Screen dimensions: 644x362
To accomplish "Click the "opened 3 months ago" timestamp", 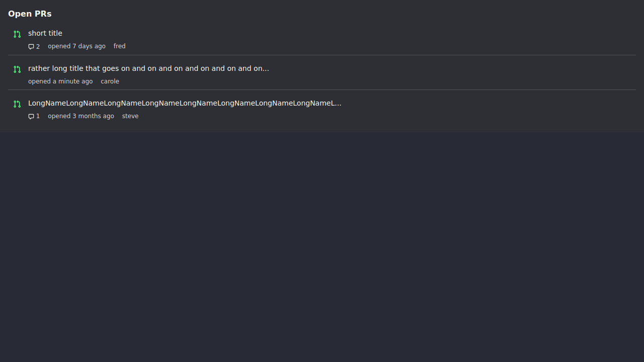I will [81, 116].
